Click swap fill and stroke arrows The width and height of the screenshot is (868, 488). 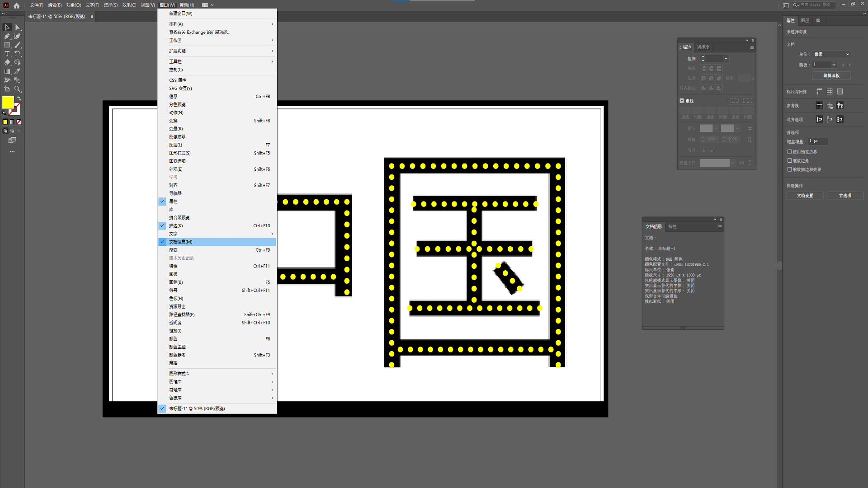[19, 99]
